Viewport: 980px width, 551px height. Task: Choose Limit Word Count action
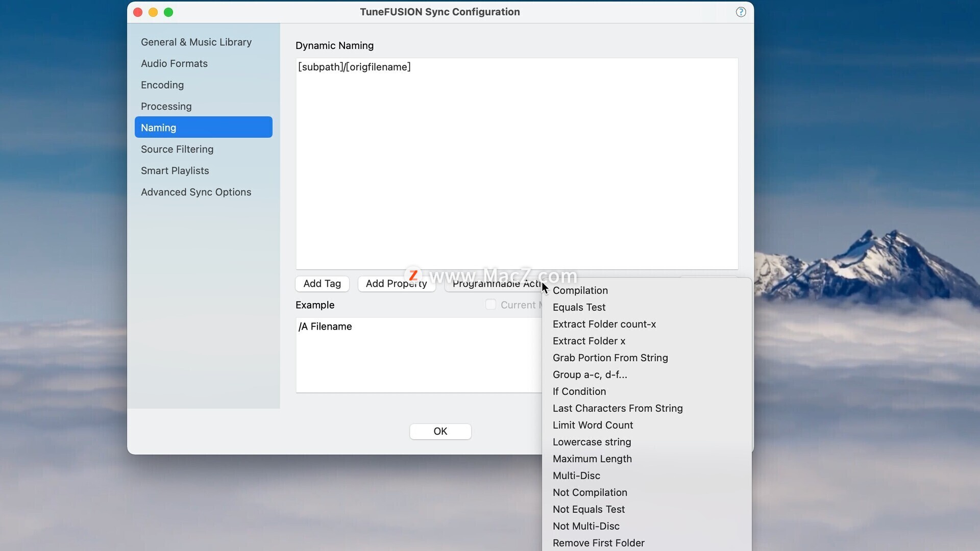pos(647,425)
